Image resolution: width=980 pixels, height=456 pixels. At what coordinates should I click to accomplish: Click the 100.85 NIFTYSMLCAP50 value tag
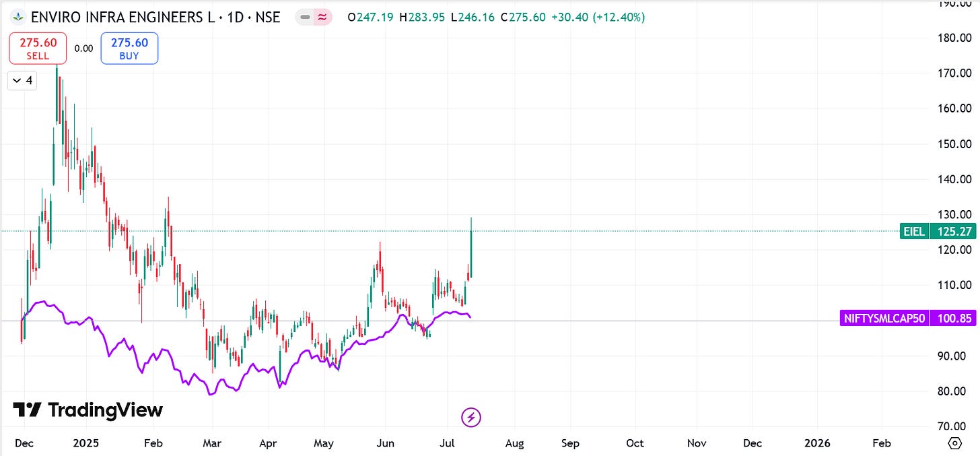coord(952,319)
